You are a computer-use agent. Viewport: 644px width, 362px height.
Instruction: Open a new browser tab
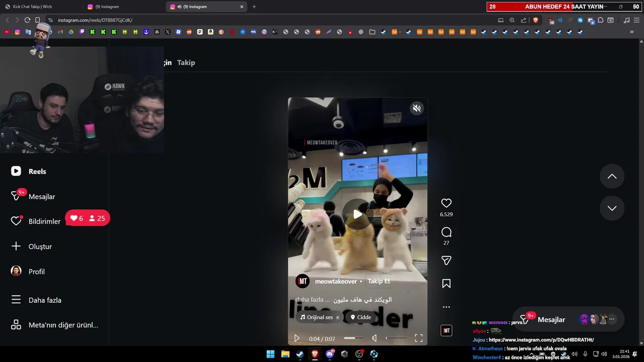[254, 7]
